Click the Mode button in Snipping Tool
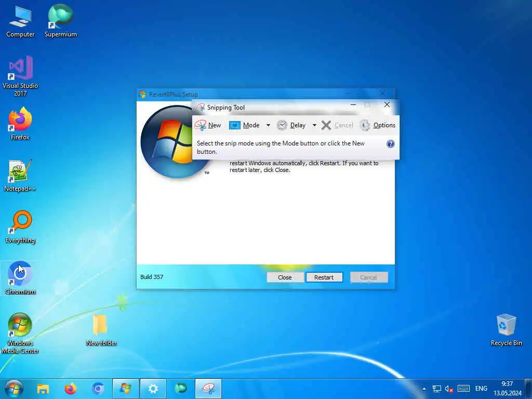Screen dimensions: 532x399 tap(245, 125)
